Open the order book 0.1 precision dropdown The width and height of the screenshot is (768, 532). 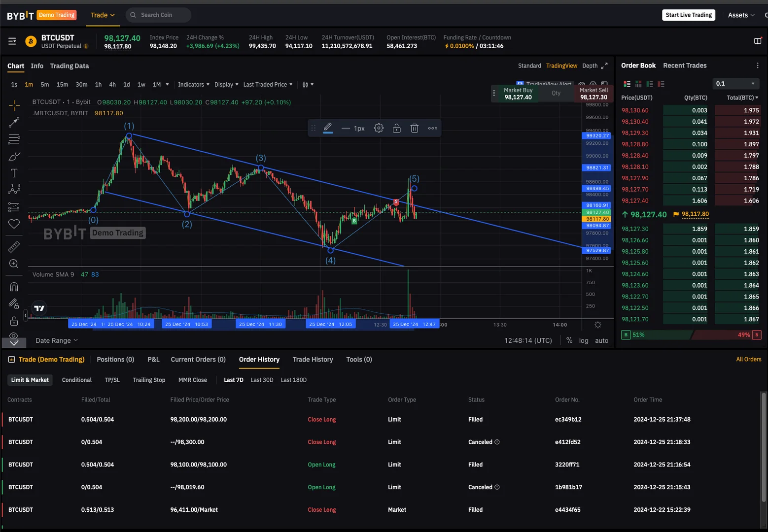click(736, 84)
